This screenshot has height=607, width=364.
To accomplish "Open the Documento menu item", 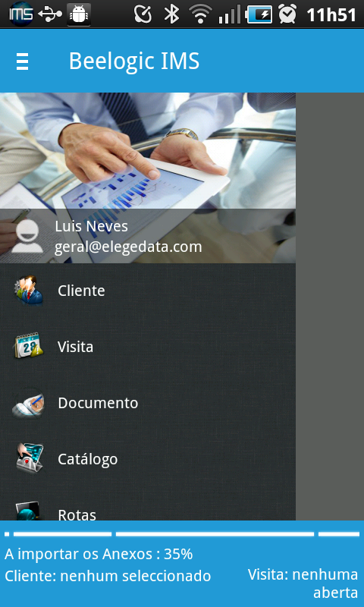I will pos(148,403).
